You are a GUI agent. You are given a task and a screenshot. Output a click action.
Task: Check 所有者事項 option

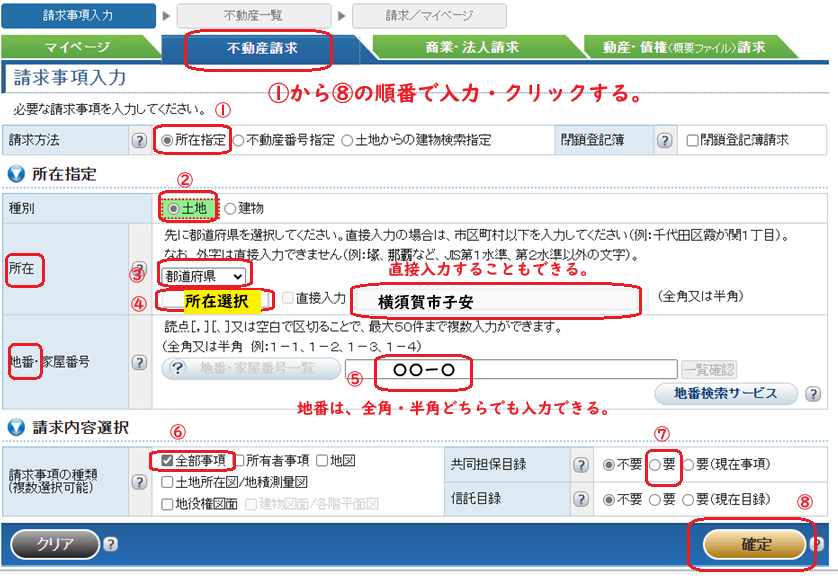[x=239, y=460]
